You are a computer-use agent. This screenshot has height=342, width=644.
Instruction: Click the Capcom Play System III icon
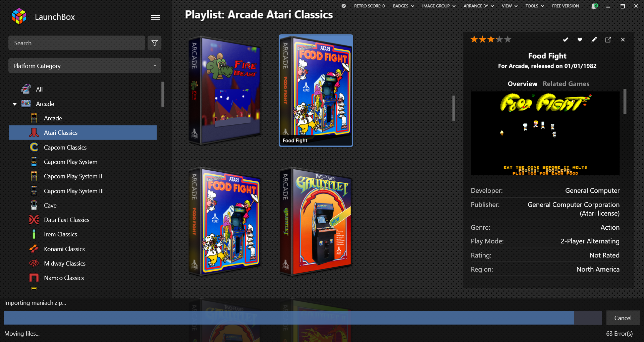pyautogui.click(x=34, y=190)
